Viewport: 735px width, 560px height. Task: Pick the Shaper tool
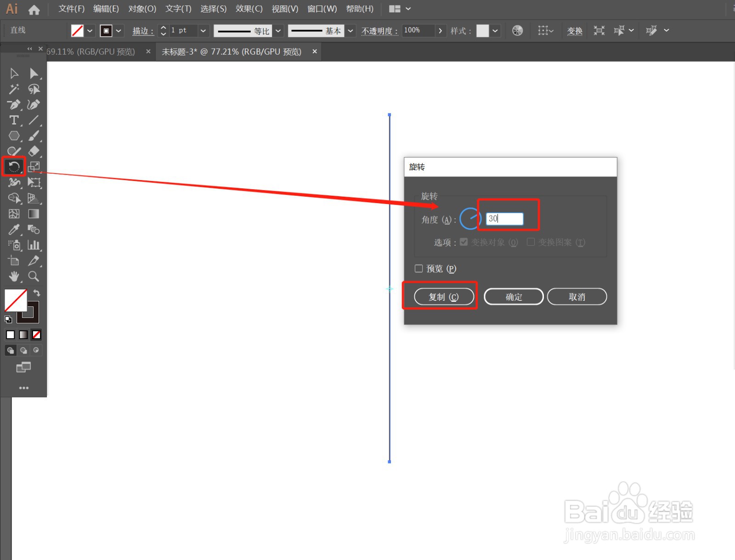[x=14, y=151]
